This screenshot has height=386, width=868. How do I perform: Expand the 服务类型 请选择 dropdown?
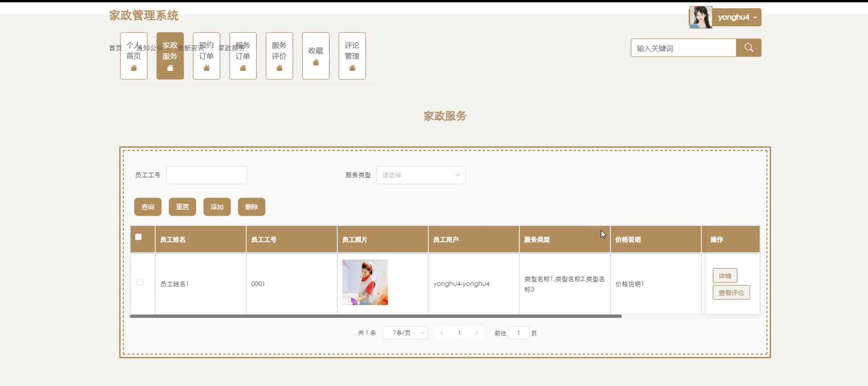[x=421, y=175]
